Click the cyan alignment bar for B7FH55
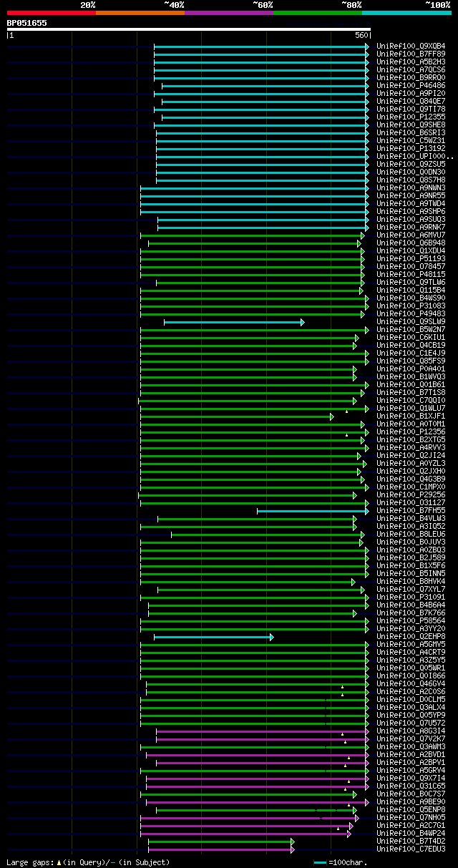The width and height of the screenshot is (458, 868). tap(313, 511)
